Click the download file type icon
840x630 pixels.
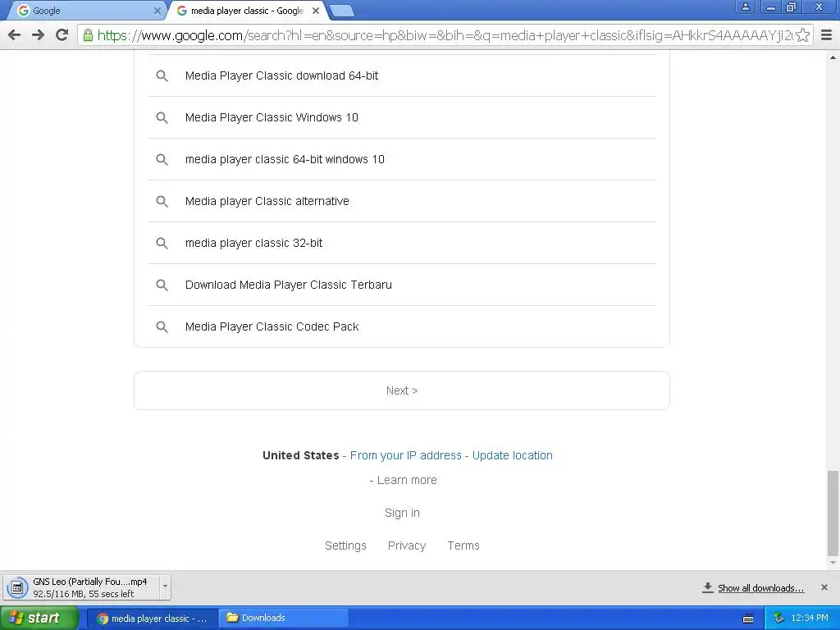point(17,587)
